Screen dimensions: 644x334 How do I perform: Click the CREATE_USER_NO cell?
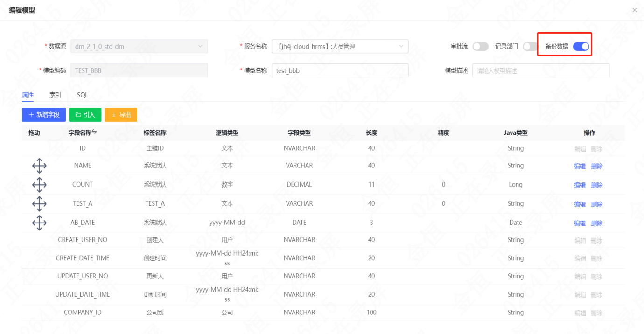coord(83,240)
